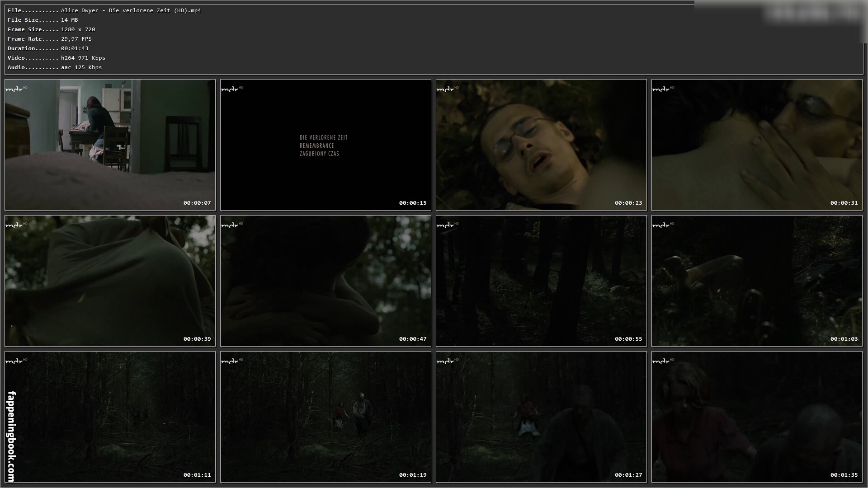Screen dimensions: 868x488
Task: Click the thumbnail at timestamp 00:00:07
Action: [x=110, y=145]
